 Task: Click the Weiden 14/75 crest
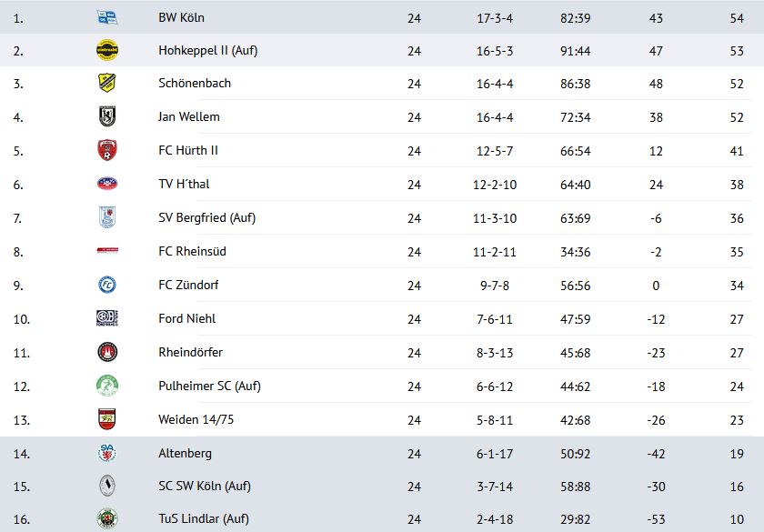click(107, 419)
